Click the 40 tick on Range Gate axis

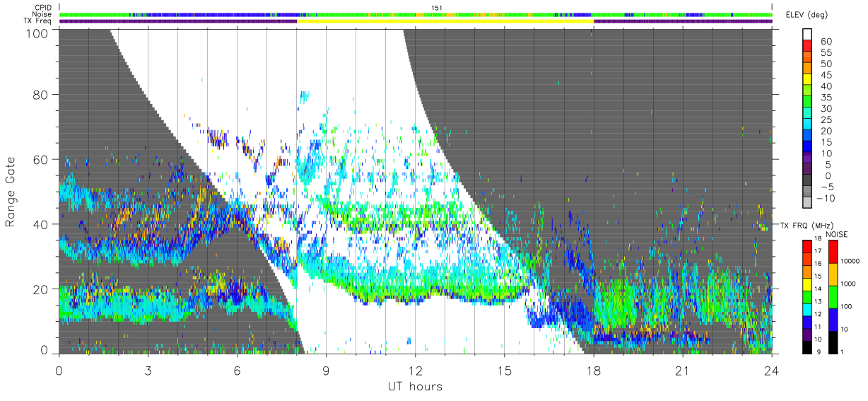click(x=41, y=224)
